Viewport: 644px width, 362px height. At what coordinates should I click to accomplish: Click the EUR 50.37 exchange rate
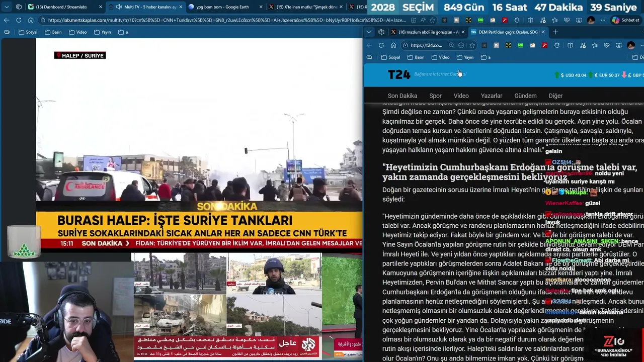tap(604, 75)
